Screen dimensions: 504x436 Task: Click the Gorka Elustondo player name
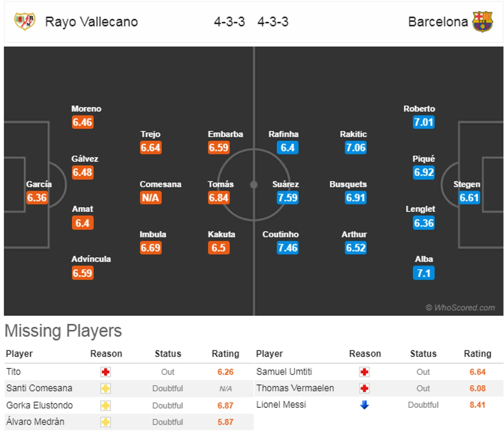[x=39, y=405]
